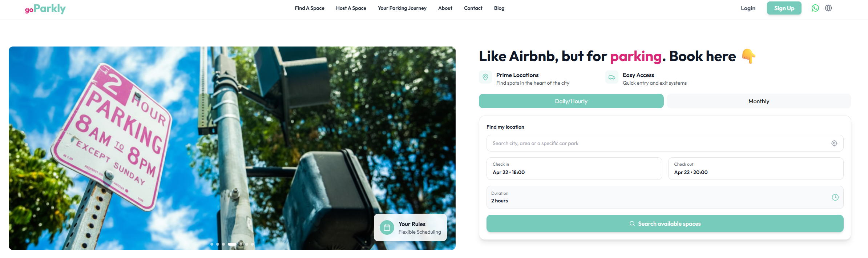Jump to the first carousel slide dot

pyautogui.click(x=212, y=244)
